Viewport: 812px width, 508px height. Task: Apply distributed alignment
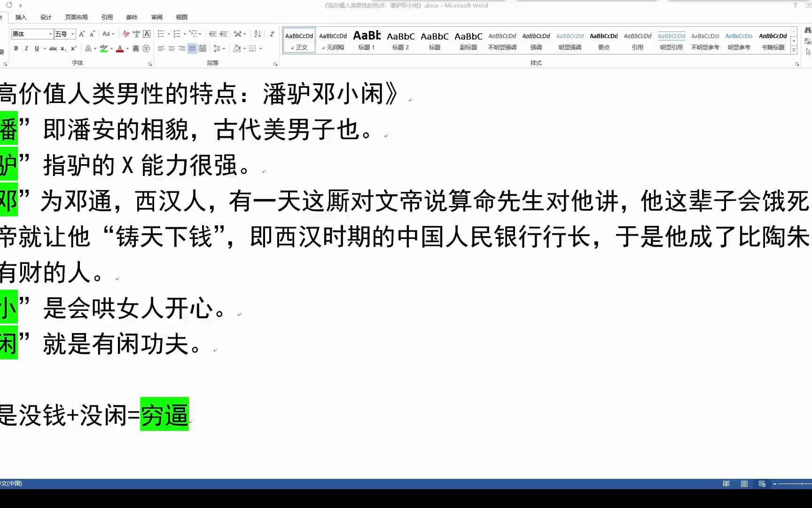coord(203,48)
